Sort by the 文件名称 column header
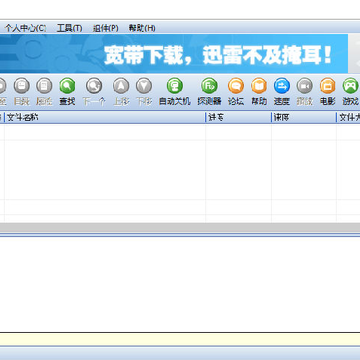The image size is (360, 360). pyautogui.click(x=105, y=117)
